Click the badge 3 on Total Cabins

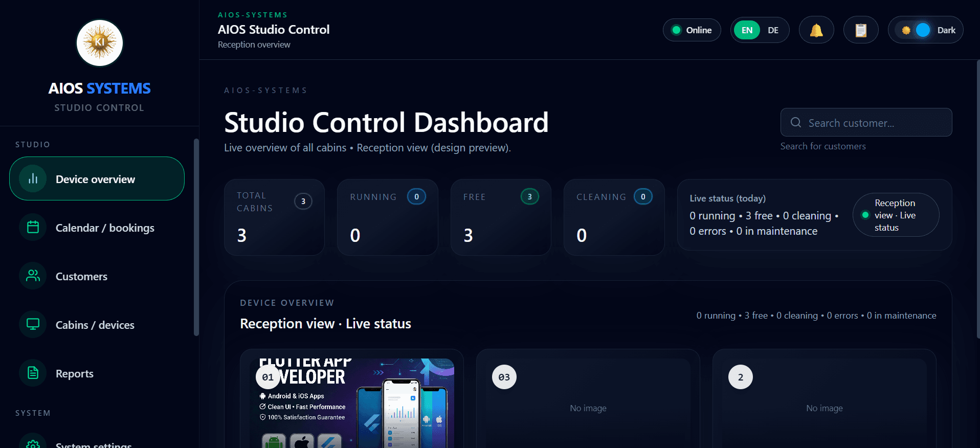303,201
